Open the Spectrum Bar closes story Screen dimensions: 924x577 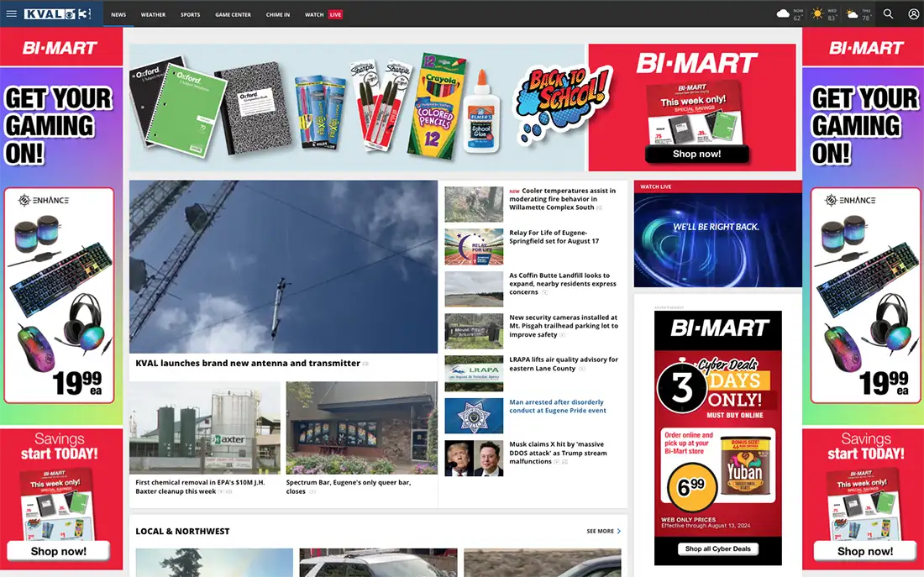pos(349,486)
